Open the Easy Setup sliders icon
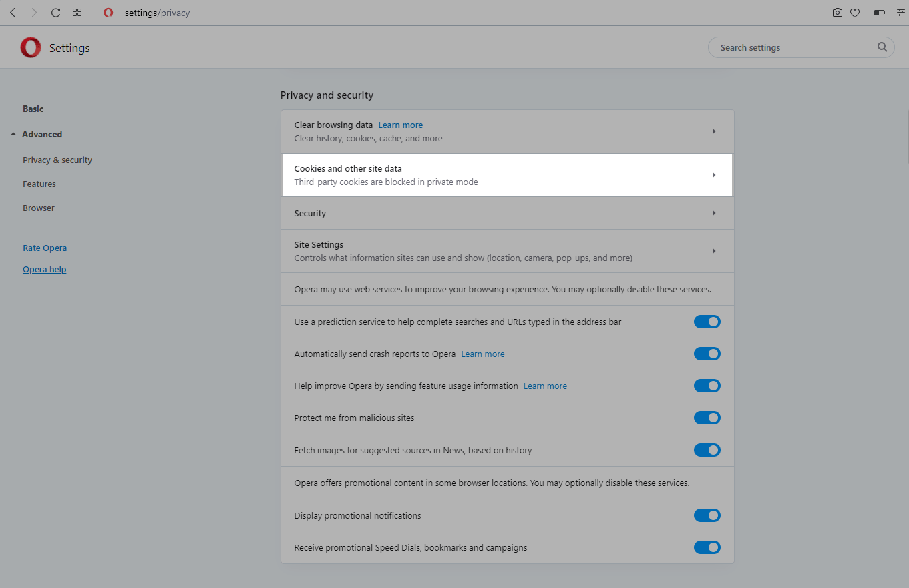The height and width of the screenshot is (588, 909). (899, 13)
